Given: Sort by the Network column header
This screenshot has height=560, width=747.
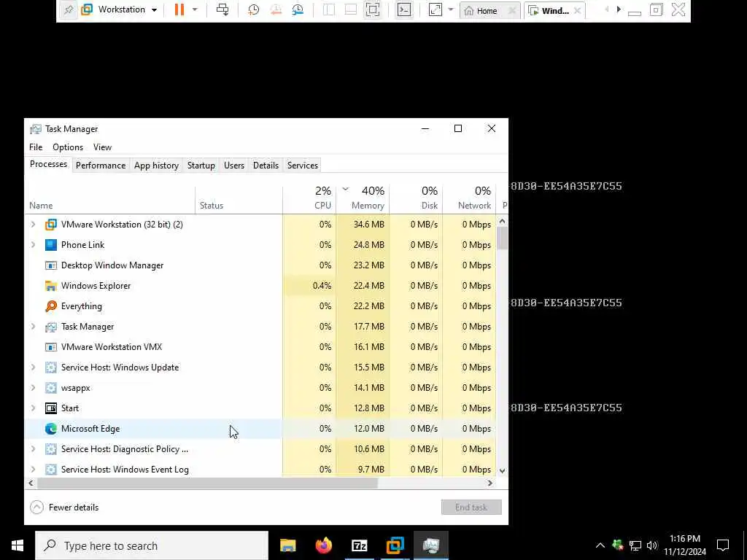Looking at the screenshot, I should 469,199.
